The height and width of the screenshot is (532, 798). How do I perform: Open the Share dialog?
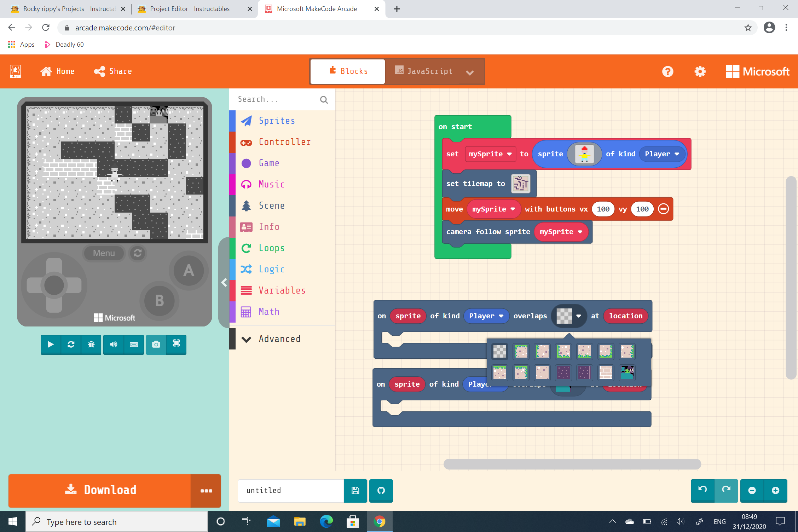pyautogui.click(x=112, y=71)
